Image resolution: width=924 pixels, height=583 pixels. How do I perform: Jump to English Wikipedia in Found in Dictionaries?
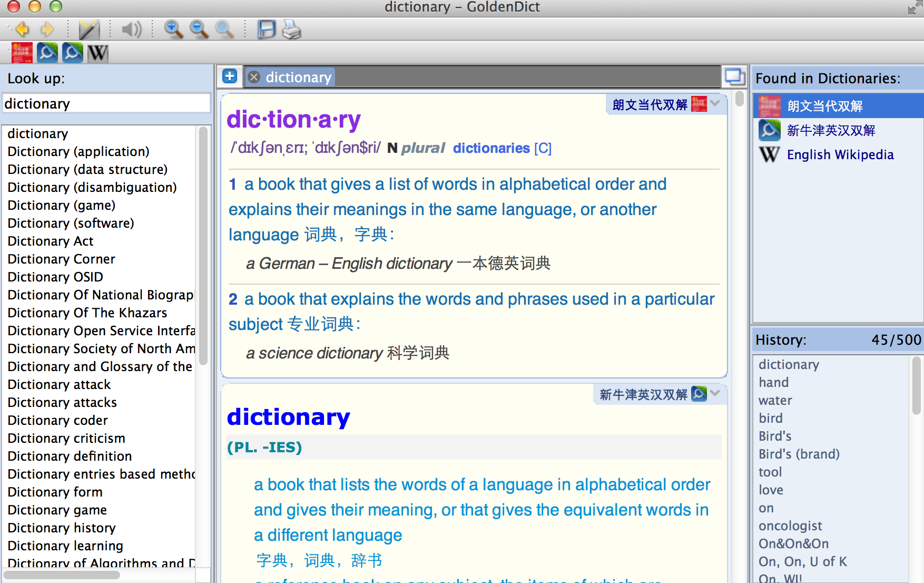coord(838,154)
